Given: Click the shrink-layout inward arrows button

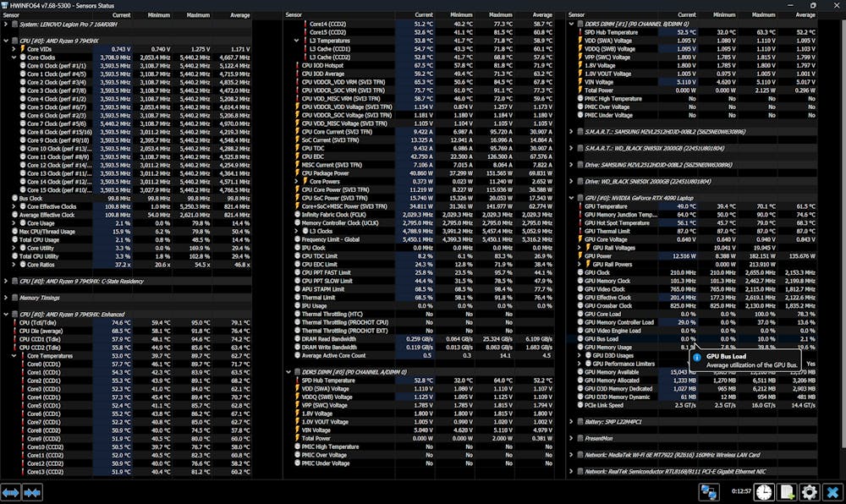Looking at the screenshot, I should (x=32, y=493).
